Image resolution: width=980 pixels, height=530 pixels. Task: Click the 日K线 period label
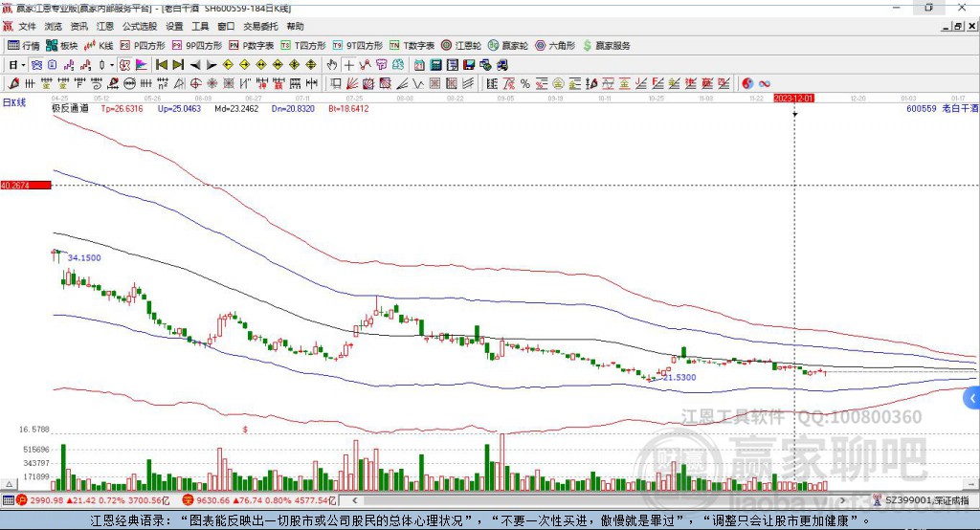pyautogui.click(x=14, y=102)
